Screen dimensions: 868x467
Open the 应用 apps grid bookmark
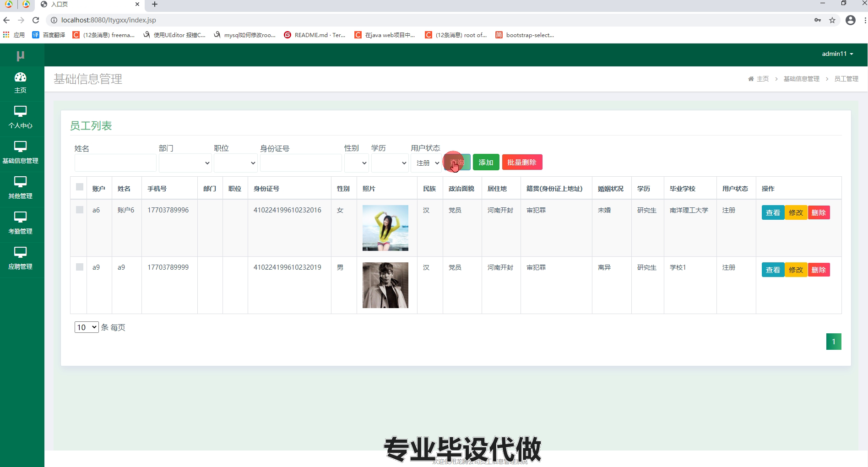[14, 35]
